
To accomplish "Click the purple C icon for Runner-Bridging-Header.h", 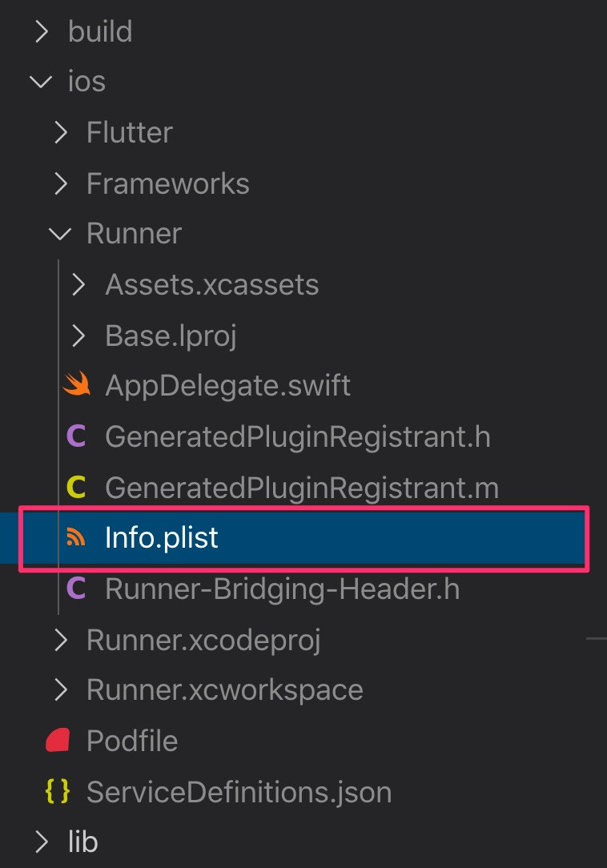I will 77,589.
